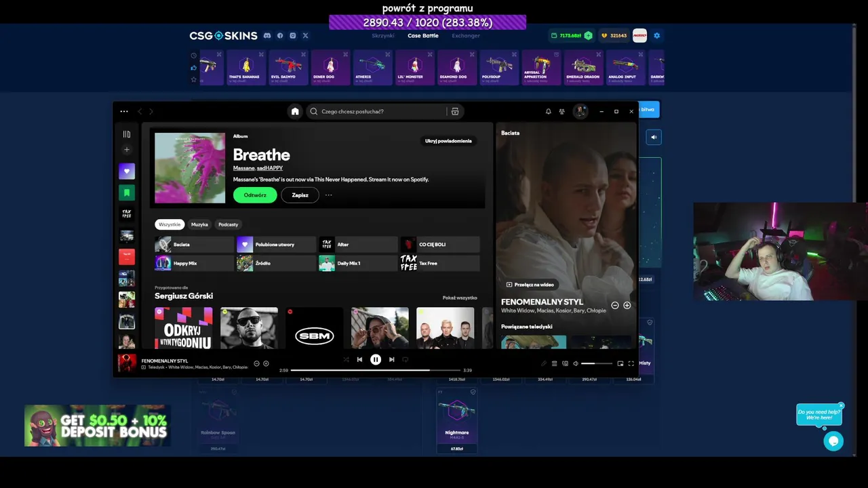The width and height of the screenshot is (868, 488).
Task: Open SBM playlist card
Action: [x=314, y=328]
